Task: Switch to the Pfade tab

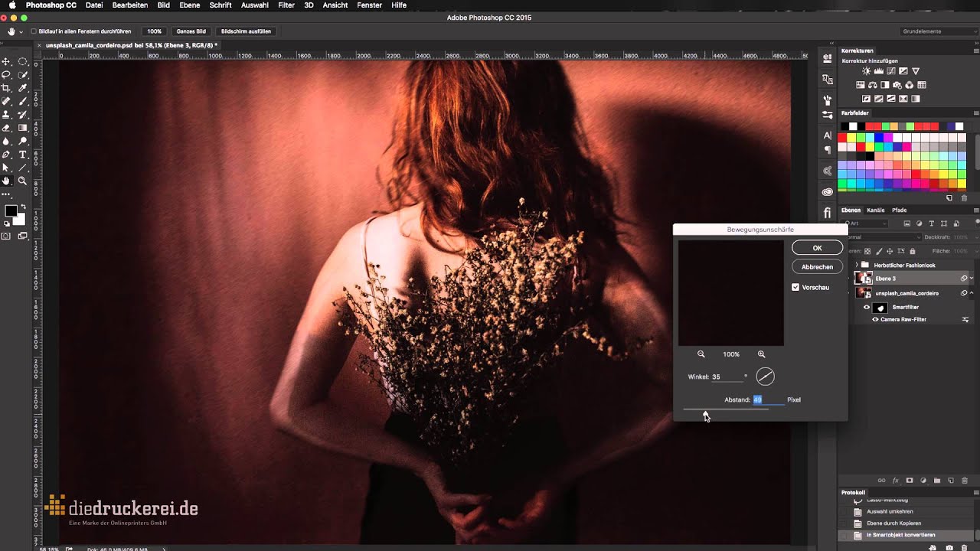Action: pyautogui.click(x=899, y=210)
